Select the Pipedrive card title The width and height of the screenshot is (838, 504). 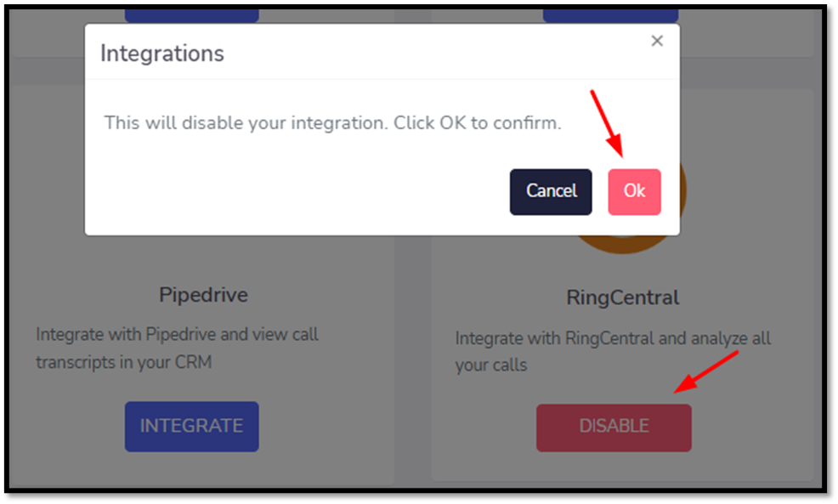click(203, 295)
